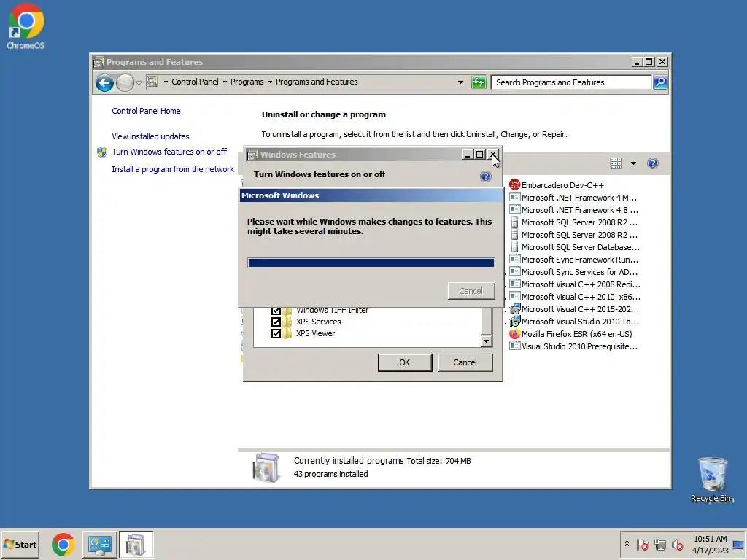Image resolution: width=747 pixels, height=560 pixels.
Task: Open more view options dropdown arrow
Action: (633, 163)
